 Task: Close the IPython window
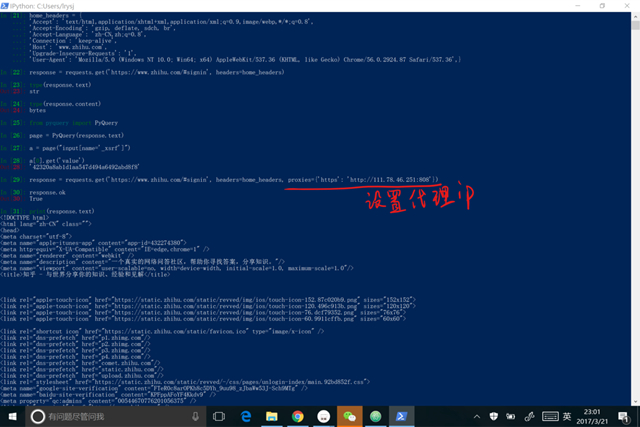[x=627, y=6]
